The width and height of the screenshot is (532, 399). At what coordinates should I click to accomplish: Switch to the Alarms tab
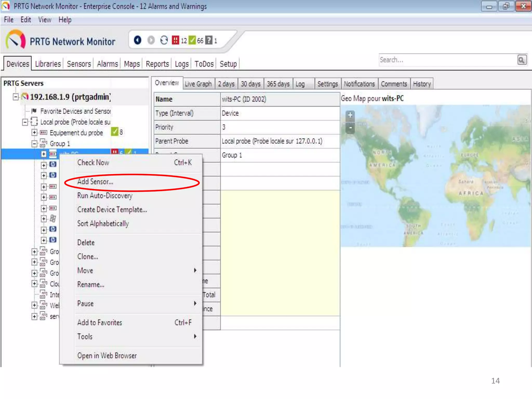point(107,64)
